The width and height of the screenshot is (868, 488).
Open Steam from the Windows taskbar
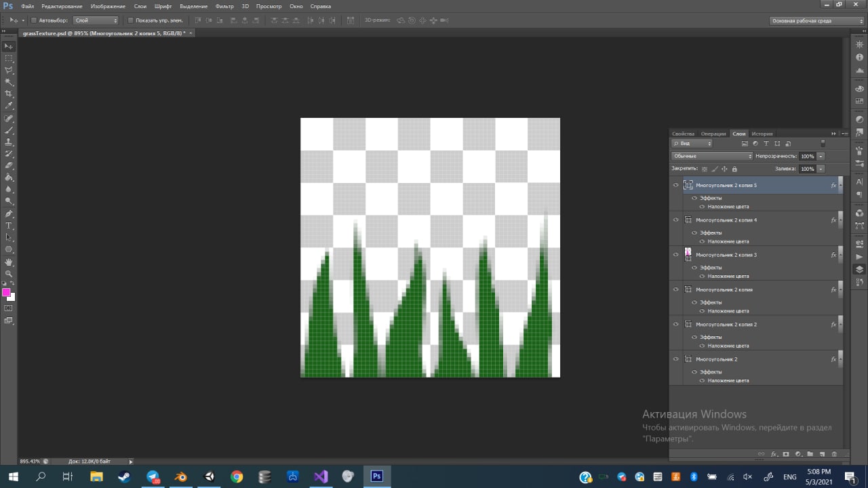pos(124,476)
